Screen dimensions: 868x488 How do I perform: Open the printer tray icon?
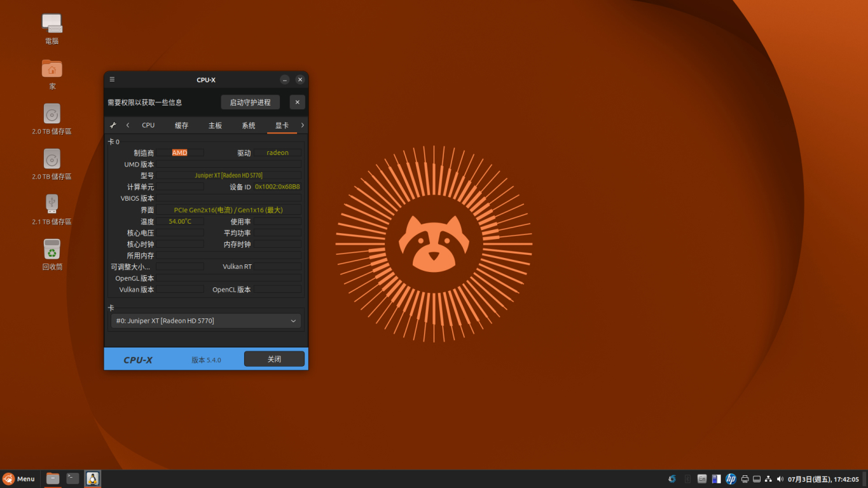click(x=745, y=478)
